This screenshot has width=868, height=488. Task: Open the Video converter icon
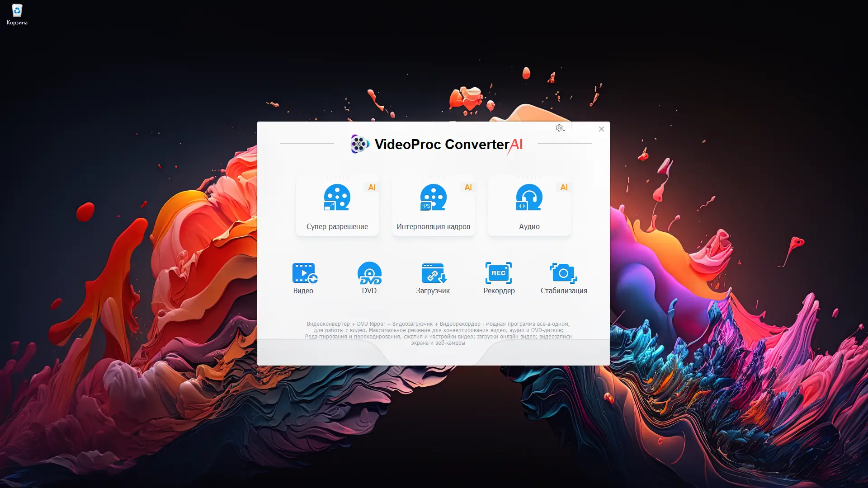(304, 273)
